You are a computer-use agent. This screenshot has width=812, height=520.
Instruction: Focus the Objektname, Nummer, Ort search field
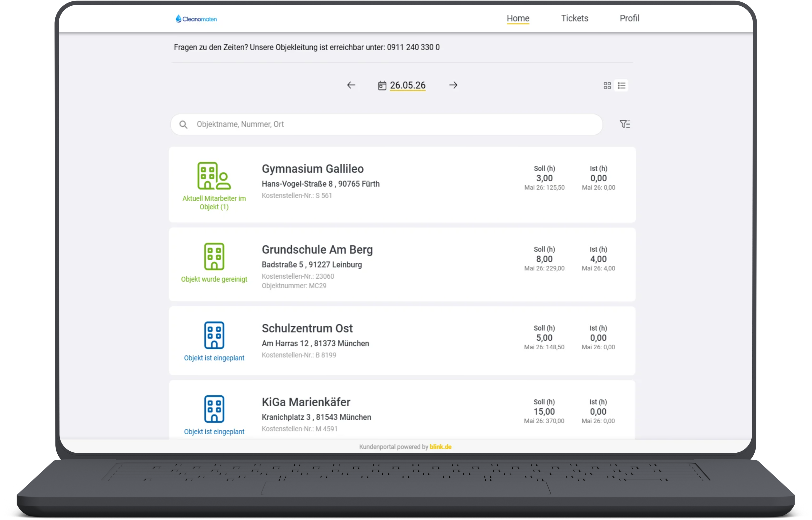387,125
